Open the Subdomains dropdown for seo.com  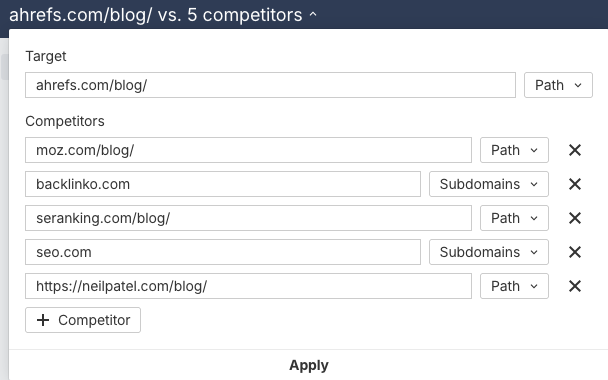489,252
